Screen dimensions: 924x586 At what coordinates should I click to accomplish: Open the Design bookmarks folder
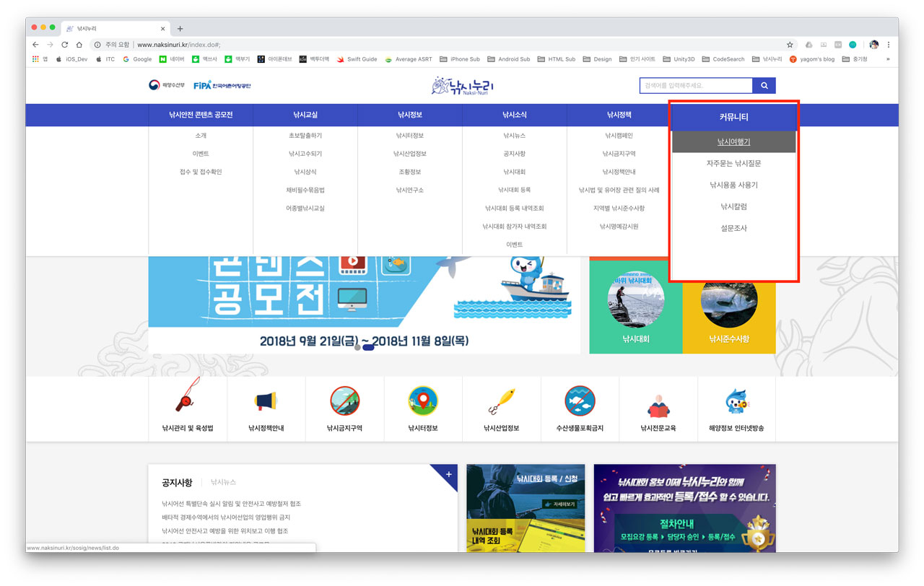[x=597, y=59]
